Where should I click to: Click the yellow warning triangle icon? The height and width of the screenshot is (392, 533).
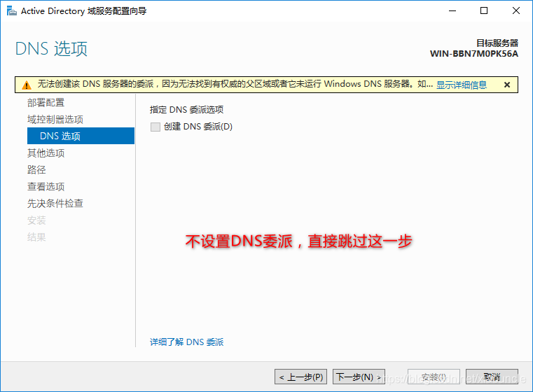26,85
